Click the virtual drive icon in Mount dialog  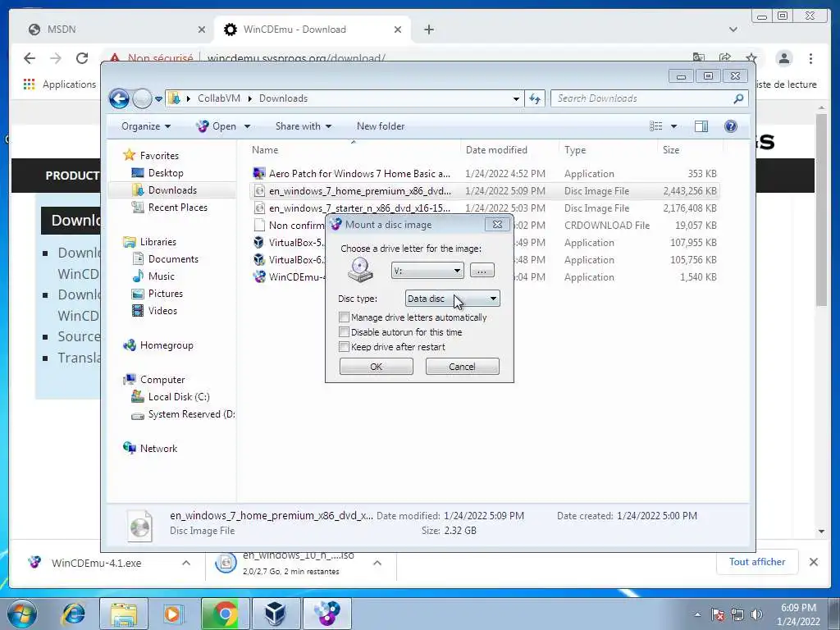tap(360, 269)
